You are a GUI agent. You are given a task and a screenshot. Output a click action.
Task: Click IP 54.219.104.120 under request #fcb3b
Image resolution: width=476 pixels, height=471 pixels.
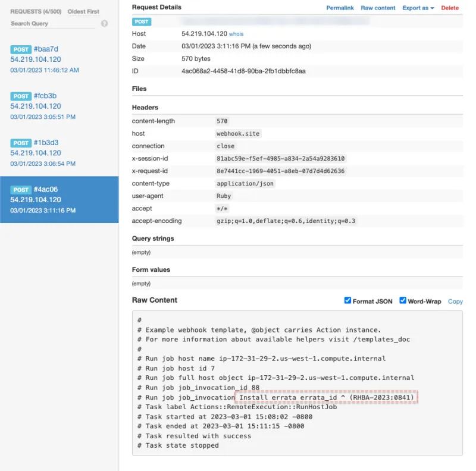tap(35, 106)
